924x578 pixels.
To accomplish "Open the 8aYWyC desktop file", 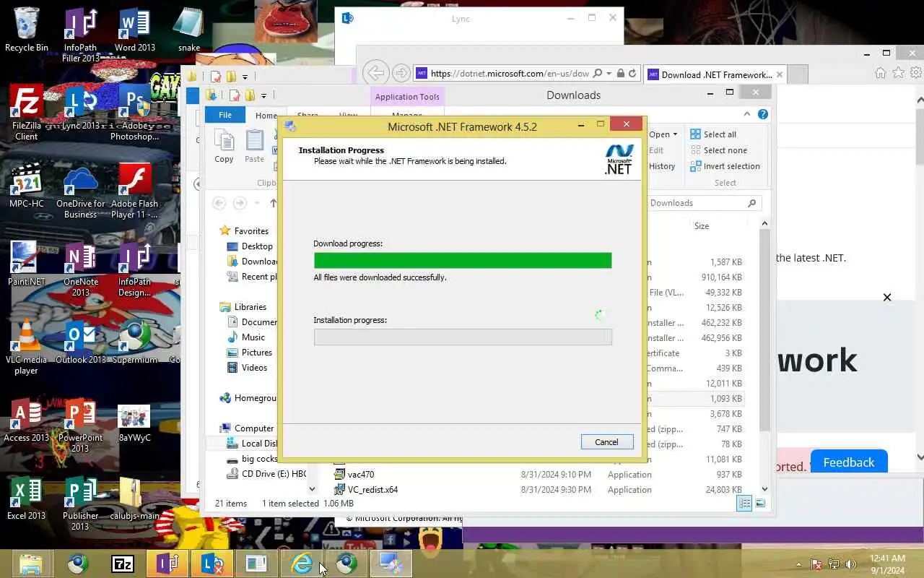I will click(135, 424).
